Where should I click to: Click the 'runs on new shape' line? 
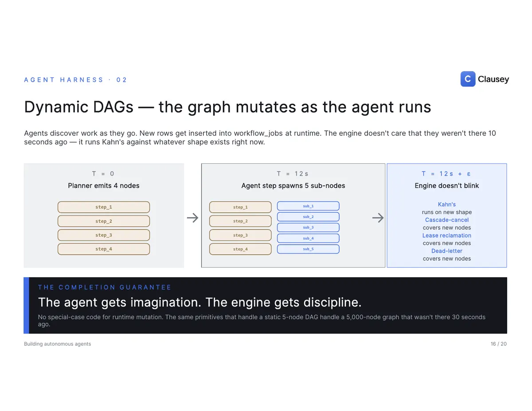click(x=447, y=212)
